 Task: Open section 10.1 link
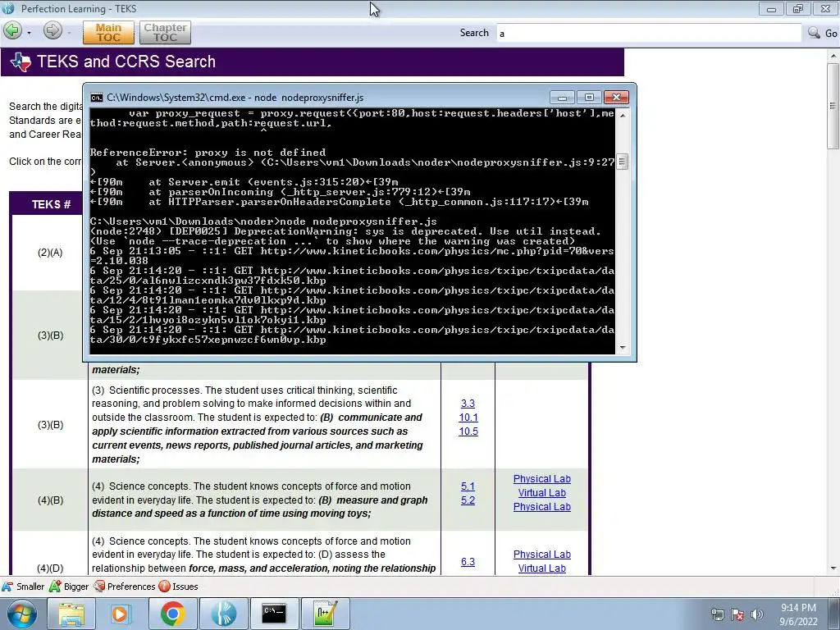click(468, 418)
